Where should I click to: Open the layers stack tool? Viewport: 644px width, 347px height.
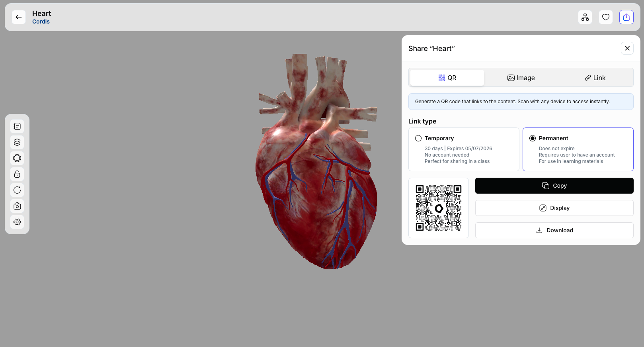tap(17, 142)
